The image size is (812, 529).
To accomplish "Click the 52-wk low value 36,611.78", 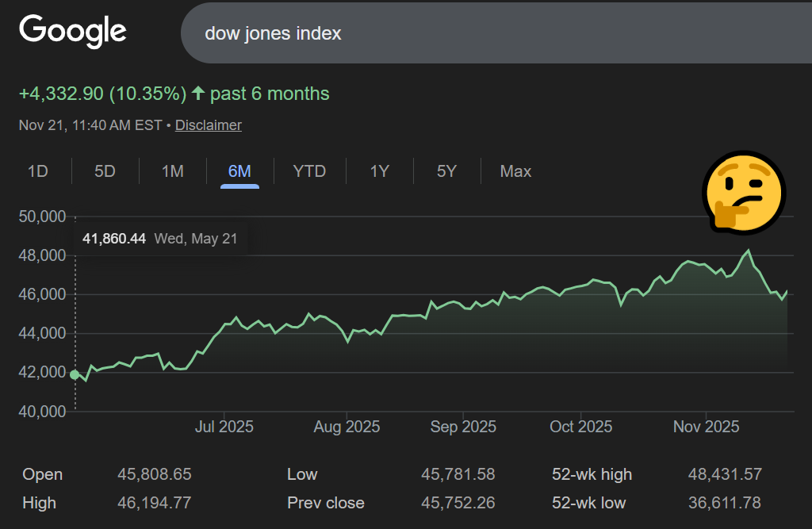I will pyautogui.click(x=725, y=503).
